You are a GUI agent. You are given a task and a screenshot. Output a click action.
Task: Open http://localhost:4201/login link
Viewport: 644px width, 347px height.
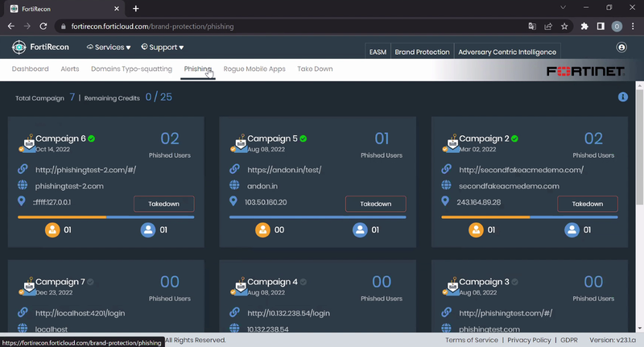(x=80, y=313)
